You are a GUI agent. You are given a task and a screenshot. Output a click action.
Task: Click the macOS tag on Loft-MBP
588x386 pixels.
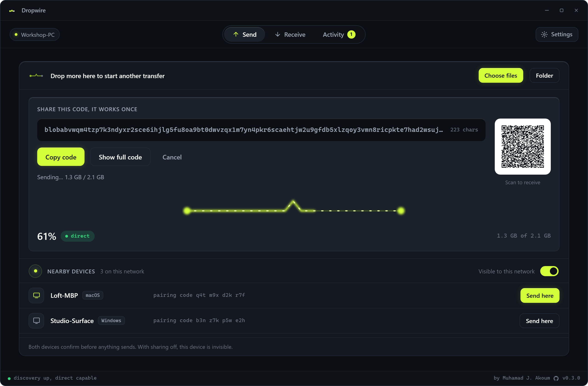pyautogui.click(x=93, y=295)
